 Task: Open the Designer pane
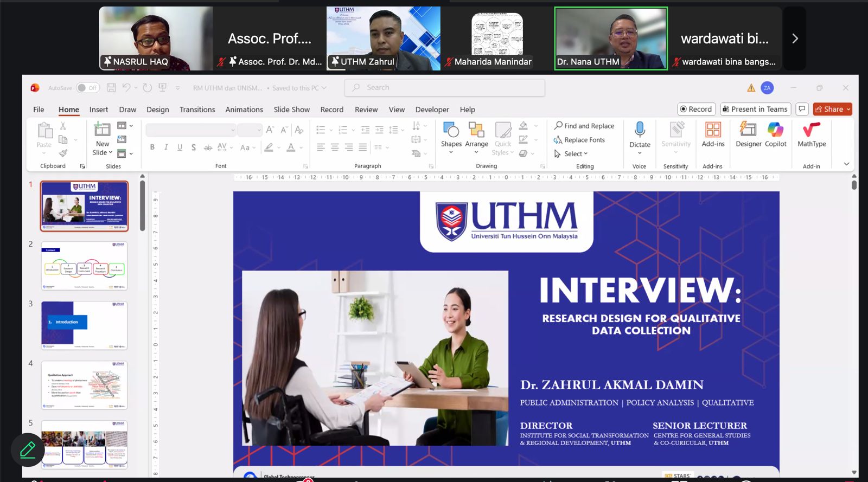pyautogui.click(x=748, y=130)
